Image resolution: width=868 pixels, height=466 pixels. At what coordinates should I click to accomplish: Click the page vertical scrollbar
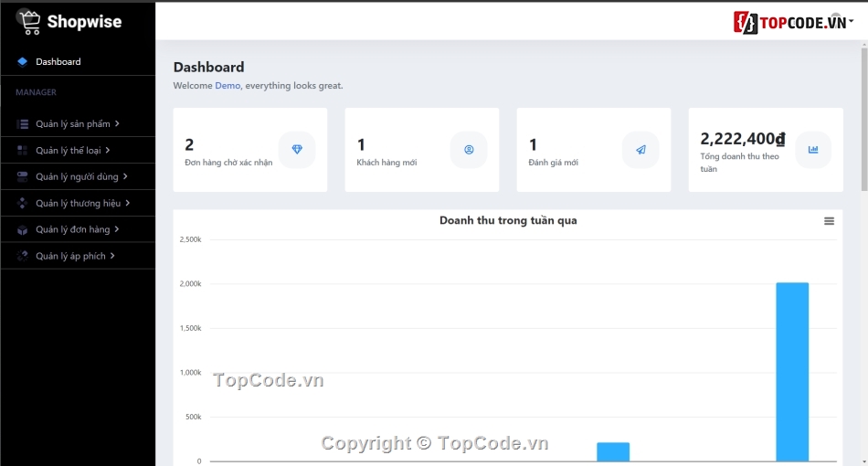[863, 119]
